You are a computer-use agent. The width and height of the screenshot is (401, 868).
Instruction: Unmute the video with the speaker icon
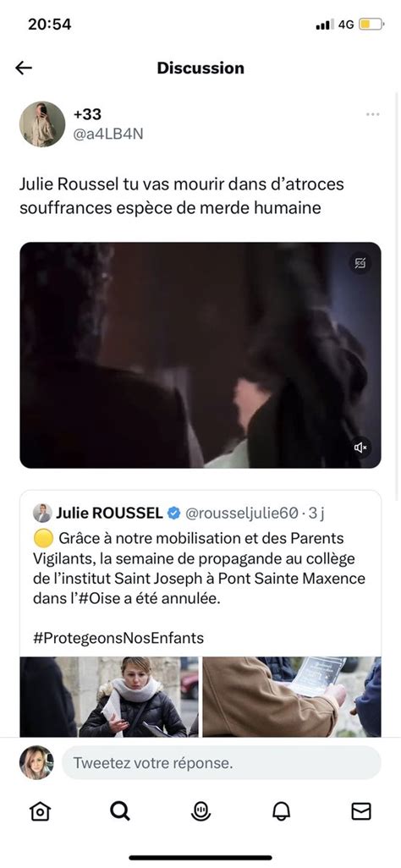pyautogui.click(x=362, y=448)
